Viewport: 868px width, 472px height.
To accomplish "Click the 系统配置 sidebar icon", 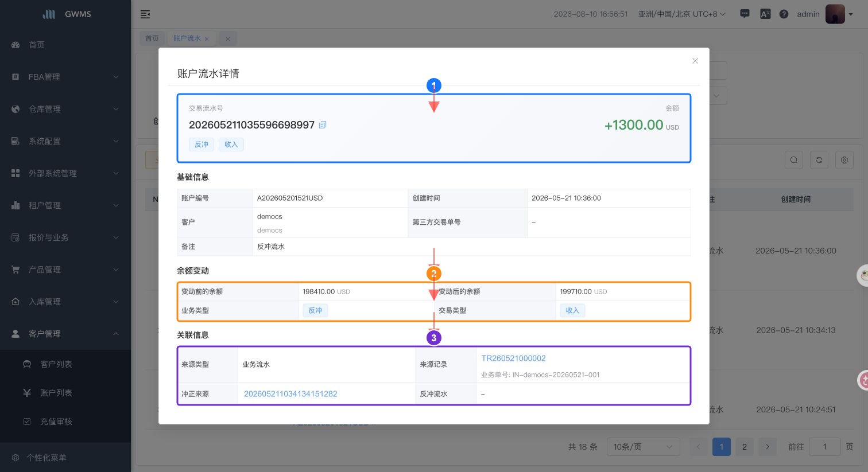I will click(15, 141).
